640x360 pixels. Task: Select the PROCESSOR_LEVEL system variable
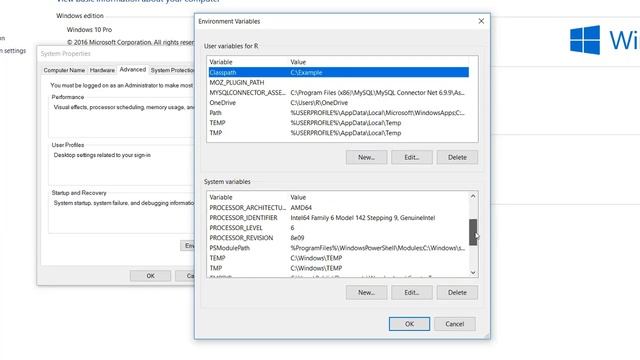click(x=338, y=228)
